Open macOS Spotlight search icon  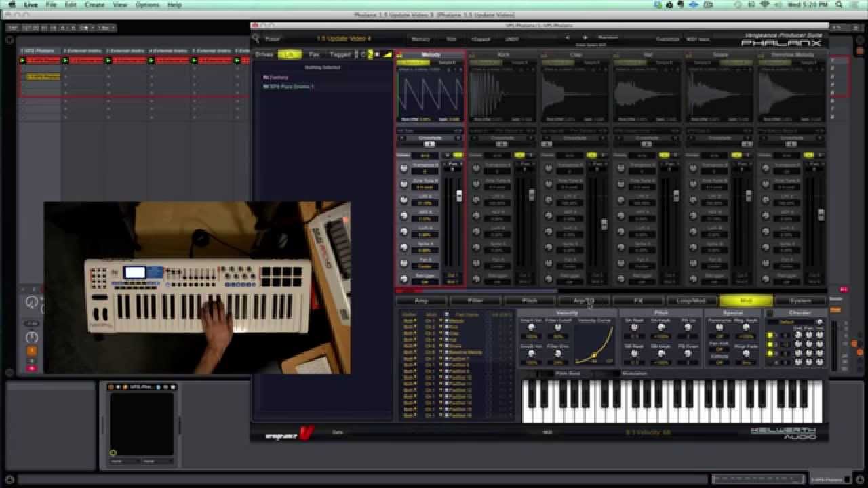pos(840,5)
